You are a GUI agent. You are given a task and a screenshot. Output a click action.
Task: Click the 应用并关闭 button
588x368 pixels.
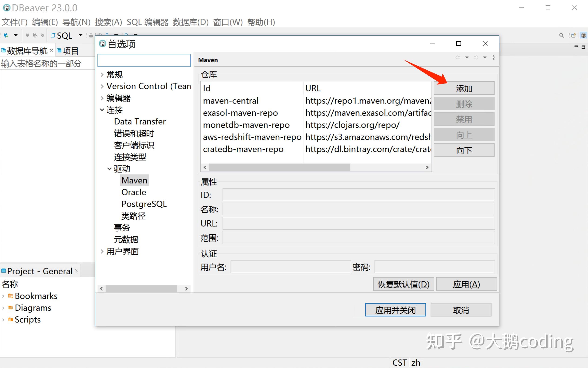click(x=395, y=310)
